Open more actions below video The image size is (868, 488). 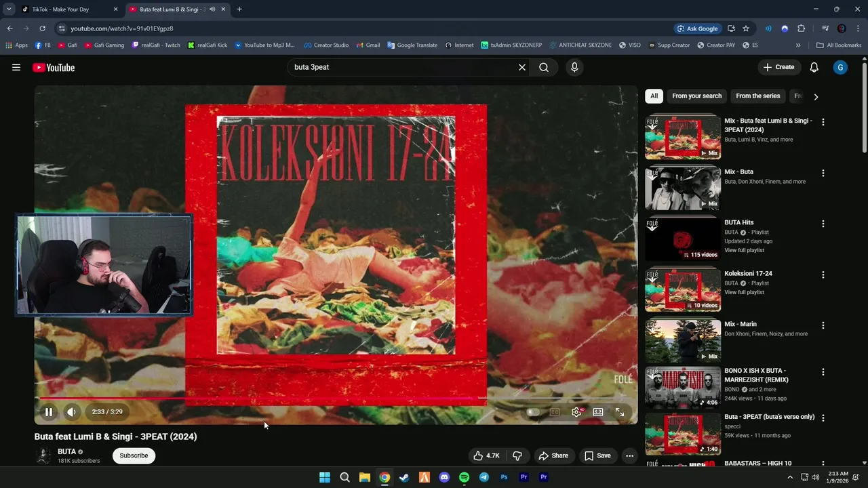[x=629, y=455]
